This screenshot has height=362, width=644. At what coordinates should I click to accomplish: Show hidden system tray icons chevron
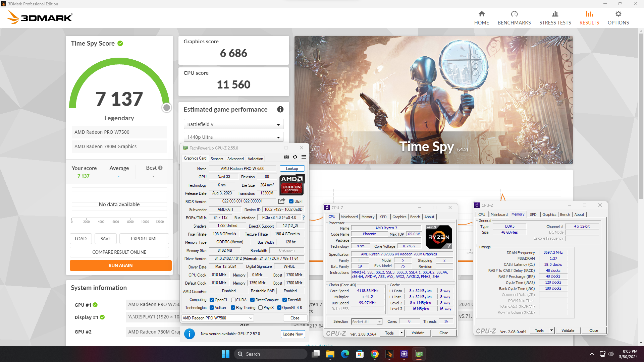click(x=592, y=354)
